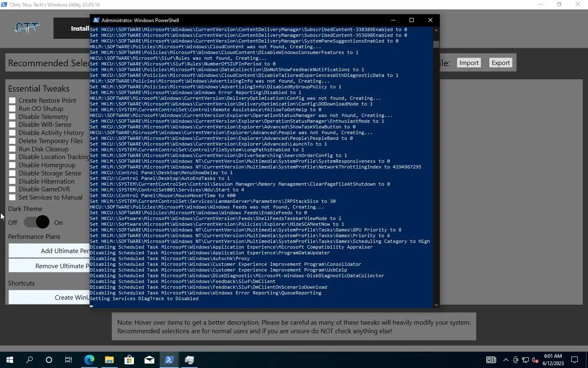Check Run Disk Cleanup
Screen dimensions: 588x368
[x=12, y=149]
